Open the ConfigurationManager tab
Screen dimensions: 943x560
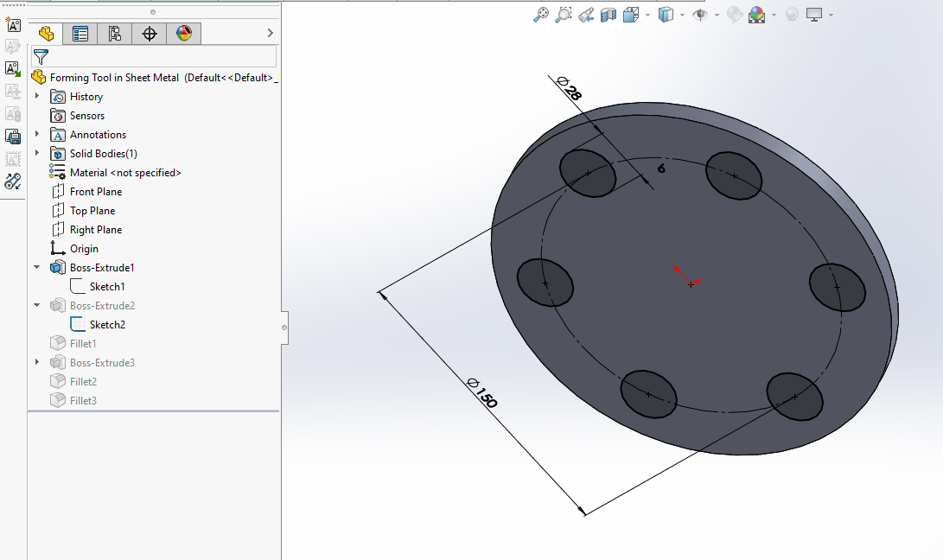click(x=114, y=34)
